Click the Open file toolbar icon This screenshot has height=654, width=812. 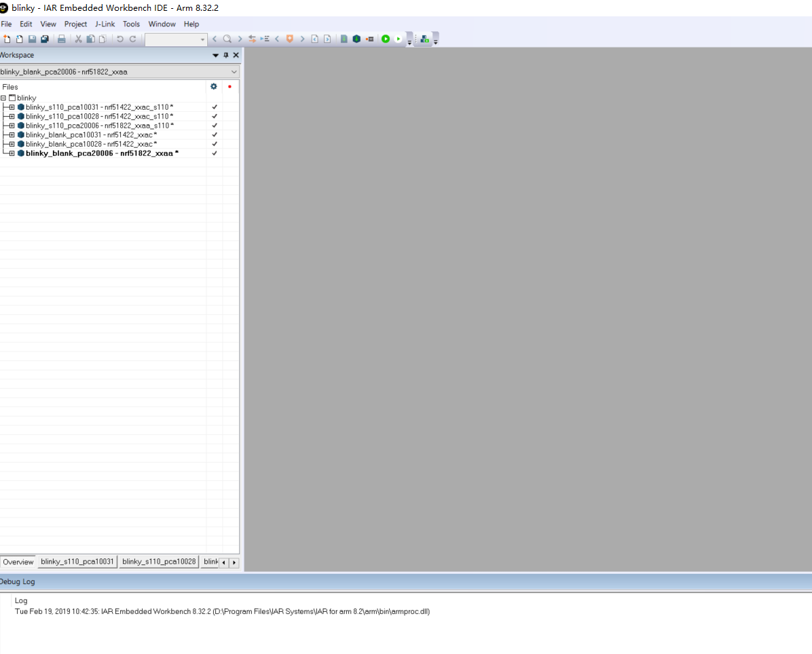pos(19,39)
